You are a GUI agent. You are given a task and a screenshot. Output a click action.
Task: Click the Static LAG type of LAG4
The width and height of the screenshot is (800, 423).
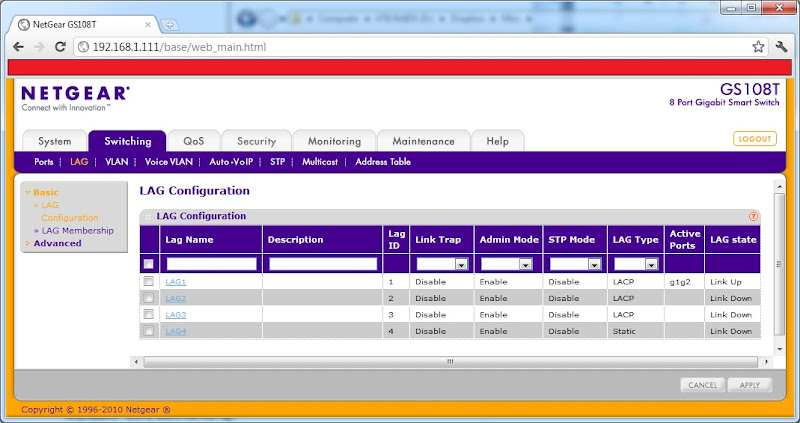(x=624, y=331)
